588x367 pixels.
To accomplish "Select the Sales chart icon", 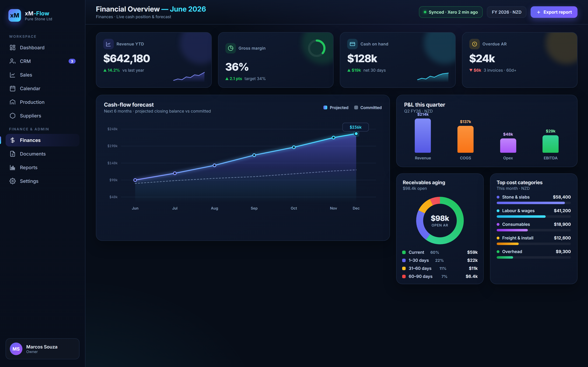I will pos(13,75).
